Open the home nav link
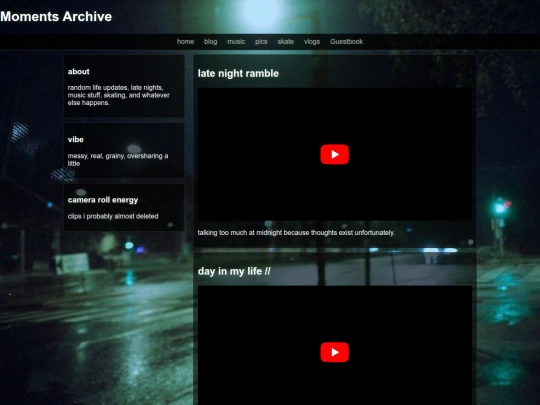Image resolution: width=540 pixels, height=405 pixels. 185,42
